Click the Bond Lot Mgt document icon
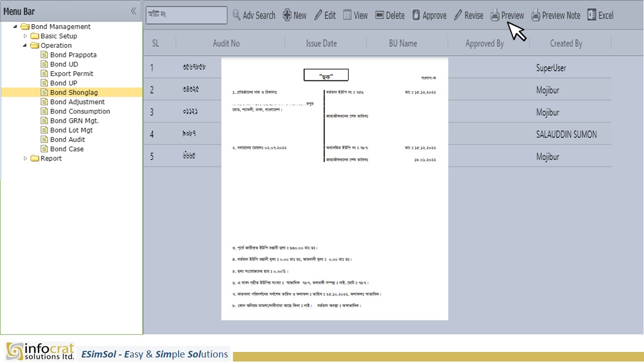Image resolution: width=644 pixels, height=362 pixels. [44, 130]
